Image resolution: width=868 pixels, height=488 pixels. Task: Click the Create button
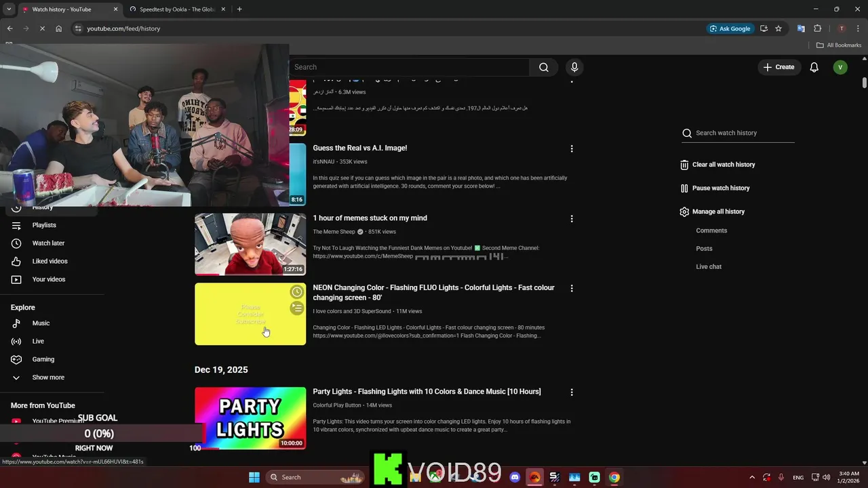tap(778, 67)
